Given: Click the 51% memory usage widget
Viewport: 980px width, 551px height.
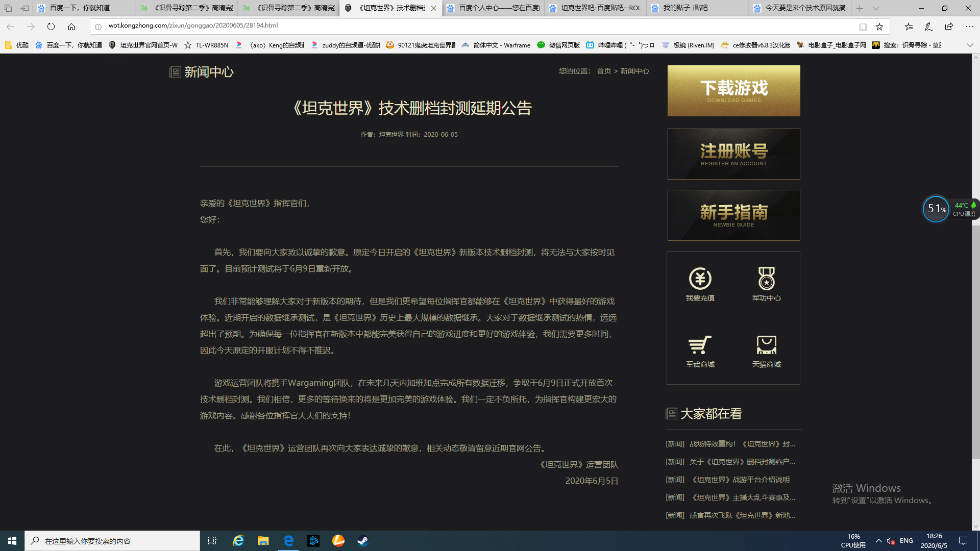Looking at the screenshot, I should pyautogui.click(x=936, y=209).
